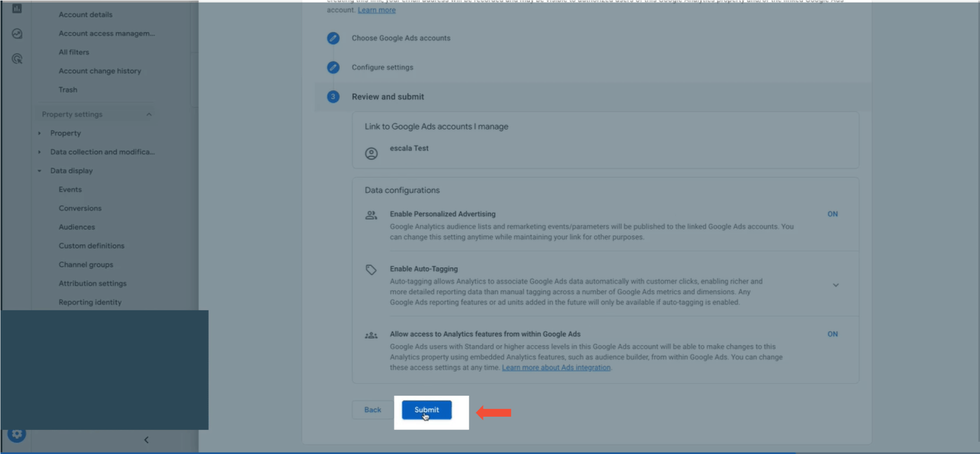
Task: Follow the Learn more link at top
Action: coord(377,10)
